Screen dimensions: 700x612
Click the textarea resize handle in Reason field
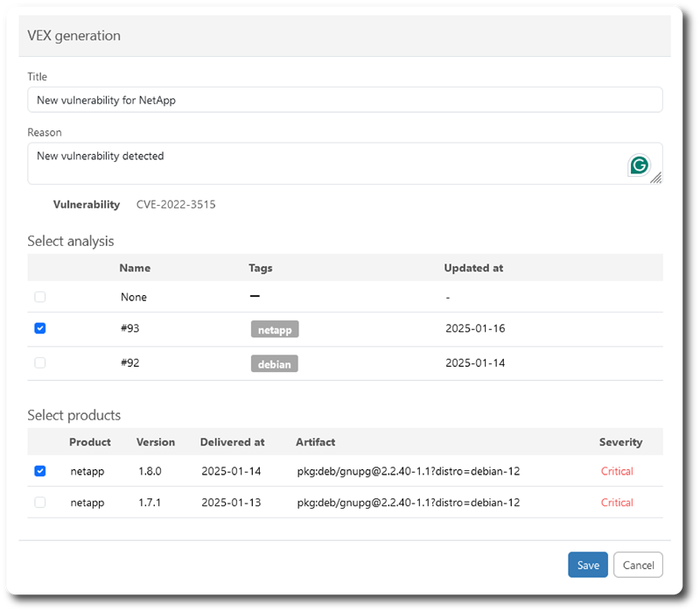pyautogui.click(x=655, y=179)
